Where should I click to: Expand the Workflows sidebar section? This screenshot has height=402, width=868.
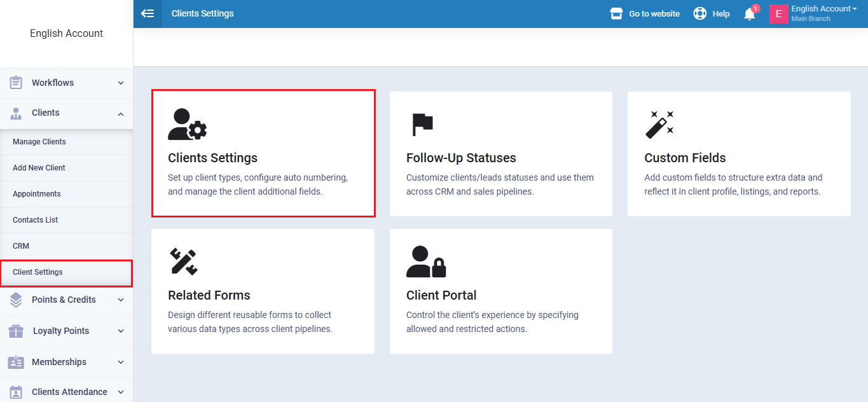[x=121, y=83]
